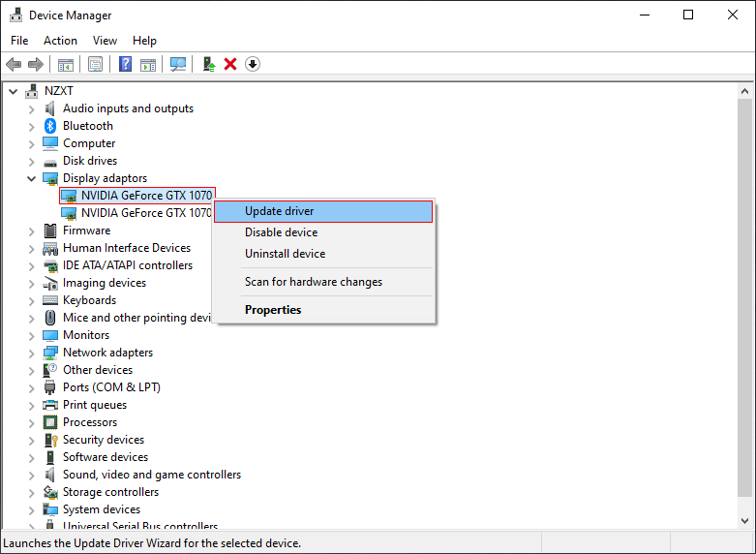Click the Keyboards category icon
The image size is (756, 554).
pyautogui.click(x=50, y=300)
